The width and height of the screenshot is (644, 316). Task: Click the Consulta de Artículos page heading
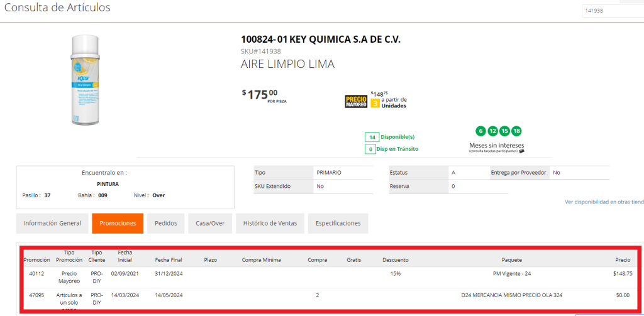click(57, 8)
